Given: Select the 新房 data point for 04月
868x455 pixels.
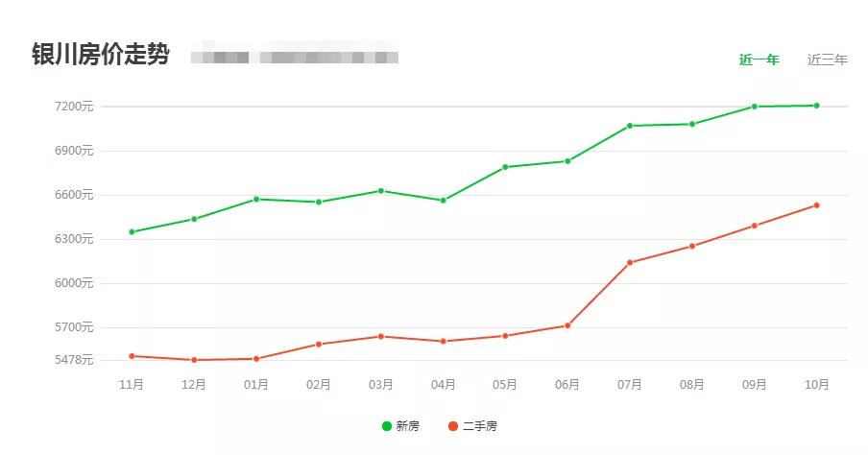Looking at the screenshot, I should click(x=444, y=201).
